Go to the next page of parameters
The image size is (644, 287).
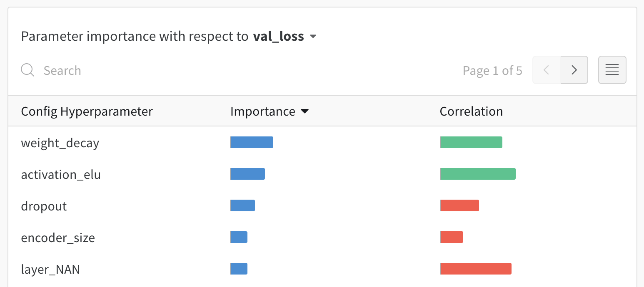574,69
